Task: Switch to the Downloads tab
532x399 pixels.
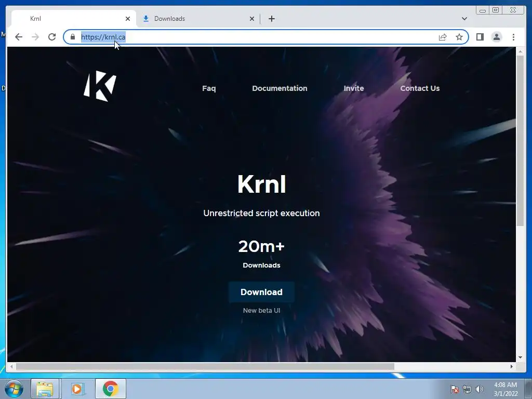Action: (x=198, y=19)
